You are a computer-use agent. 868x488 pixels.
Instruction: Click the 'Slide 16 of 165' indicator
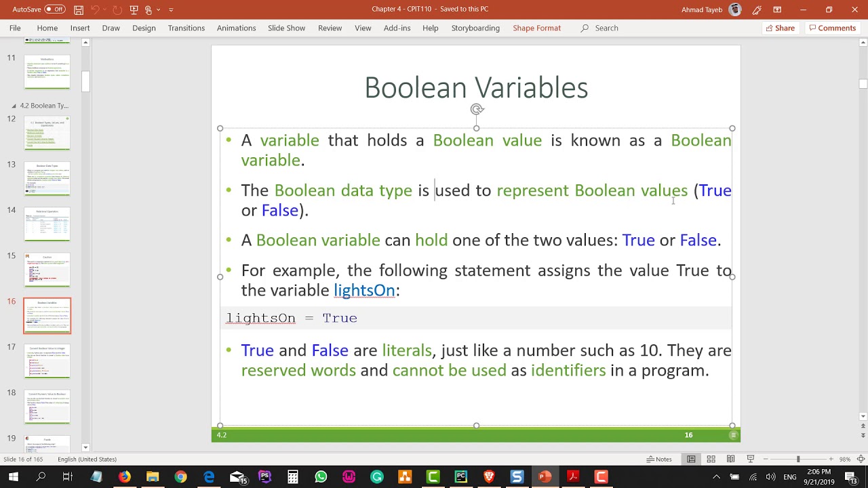(23, 459)
